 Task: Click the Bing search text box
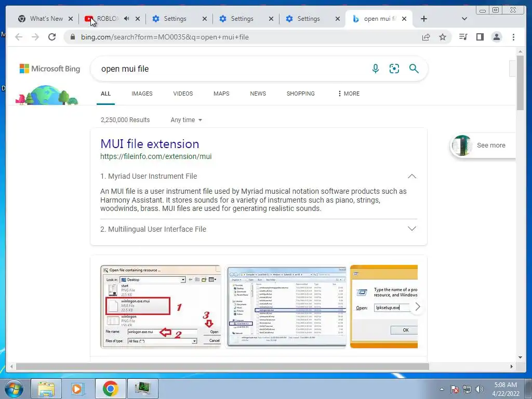click(231, 69)
